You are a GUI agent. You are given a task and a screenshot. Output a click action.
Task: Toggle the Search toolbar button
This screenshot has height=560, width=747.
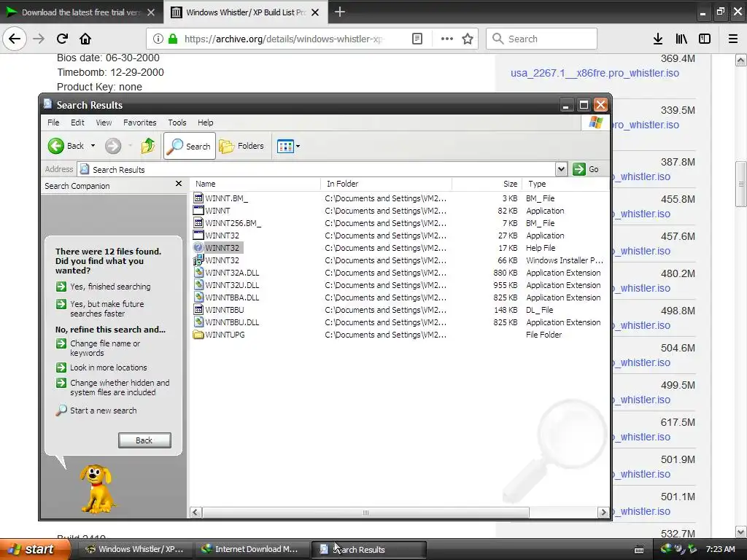click(190, 146)
